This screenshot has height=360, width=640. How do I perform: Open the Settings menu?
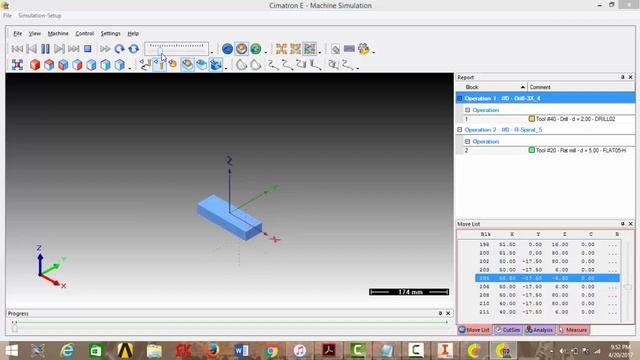pos(111,33)
